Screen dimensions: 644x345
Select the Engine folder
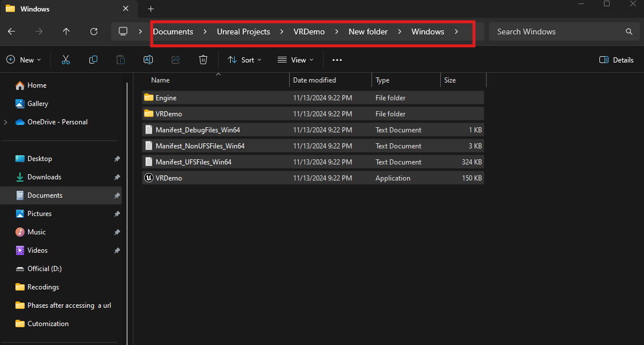(166, 98)
